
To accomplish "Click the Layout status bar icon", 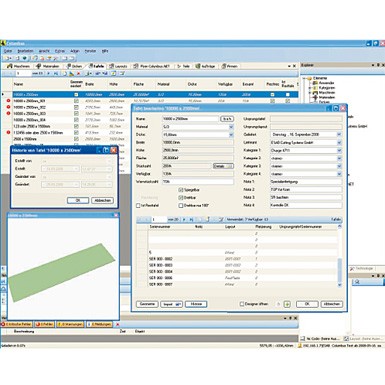I will 346,338.
